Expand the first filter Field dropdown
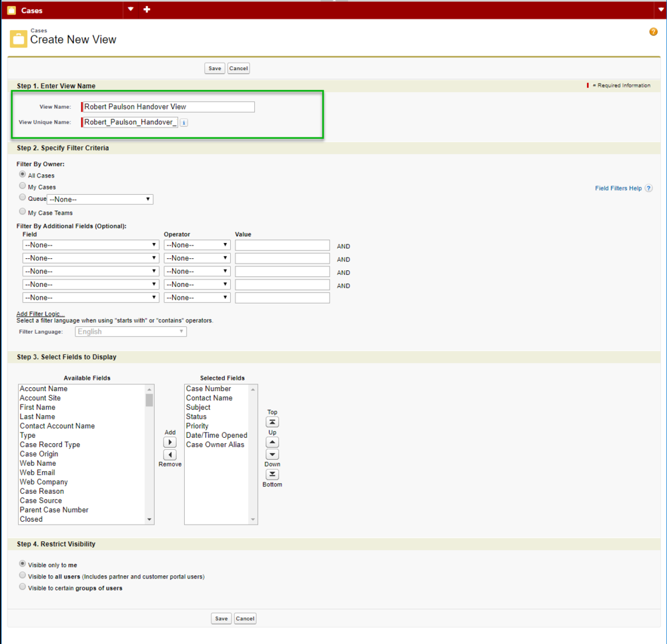The height and width of the screenshot is (644, 667). point(90,245)
